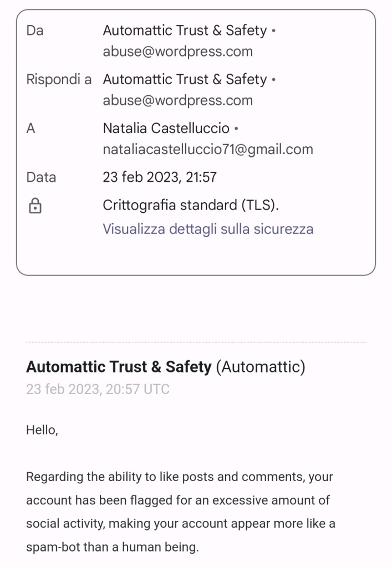Tap recipient name Natalia Castelluccio
Viewport: 392px width, 567px height.
click(x=166, y=128)
